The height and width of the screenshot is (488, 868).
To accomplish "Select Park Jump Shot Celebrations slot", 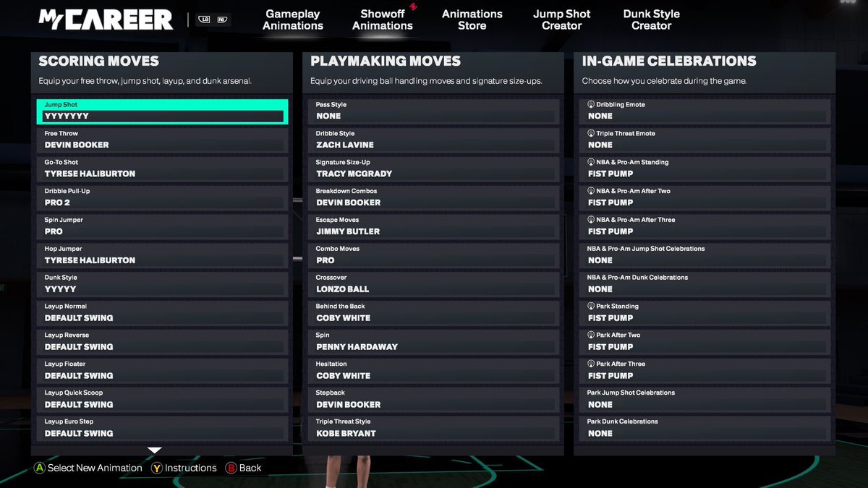I will coord(705,401).
